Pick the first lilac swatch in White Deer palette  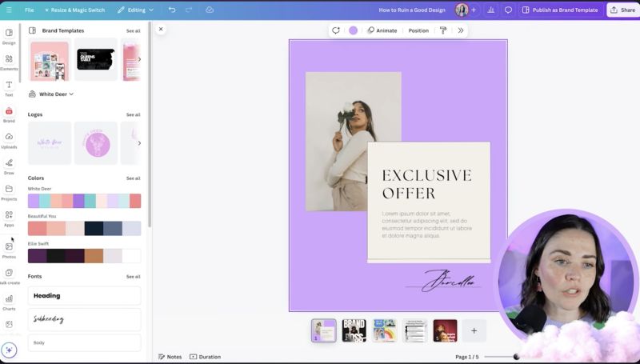(x=34, y=201)
